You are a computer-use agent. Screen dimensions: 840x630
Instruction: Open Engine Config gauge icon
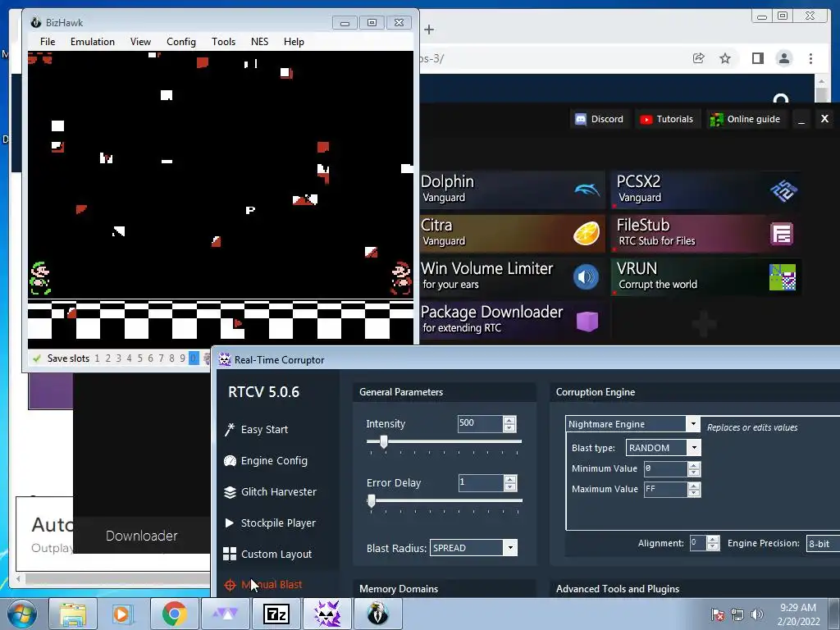(x=230, y=461)
